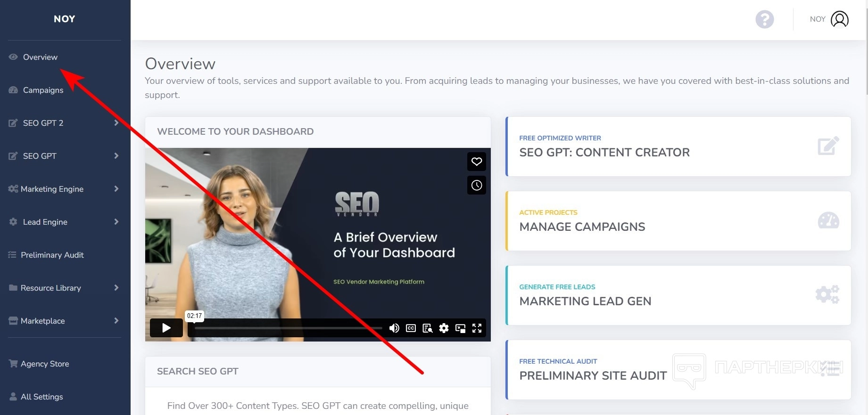The width and height of the screenshot is (868, 415).
Task: Open the Preliminary Site Audit card
Action: tap(678, 370)
